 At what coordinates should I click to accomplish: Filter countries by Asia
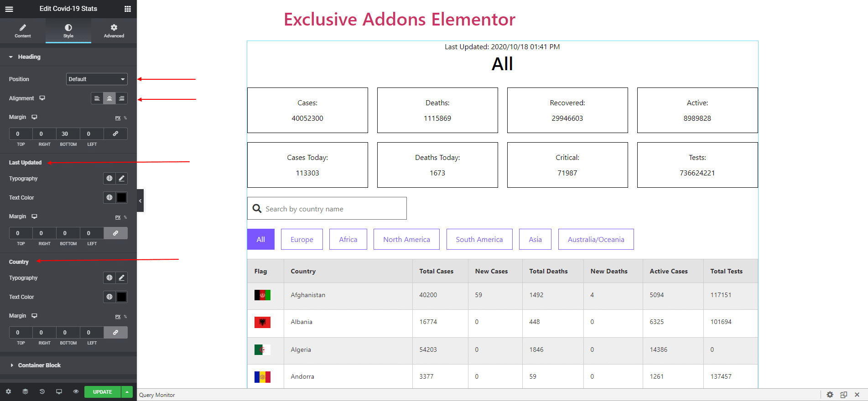point(535,239)
